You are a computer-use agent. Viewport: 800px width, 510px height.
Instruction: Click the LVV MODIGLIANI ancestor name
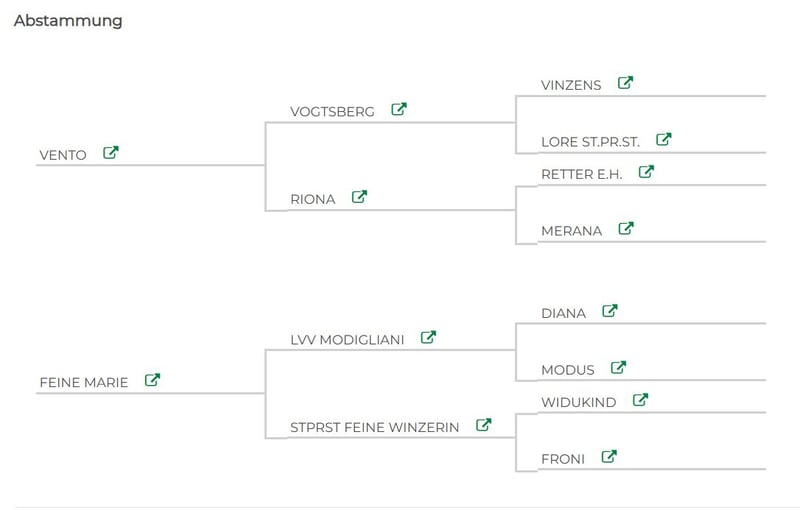pyautogui.click(x=347, y=340)
